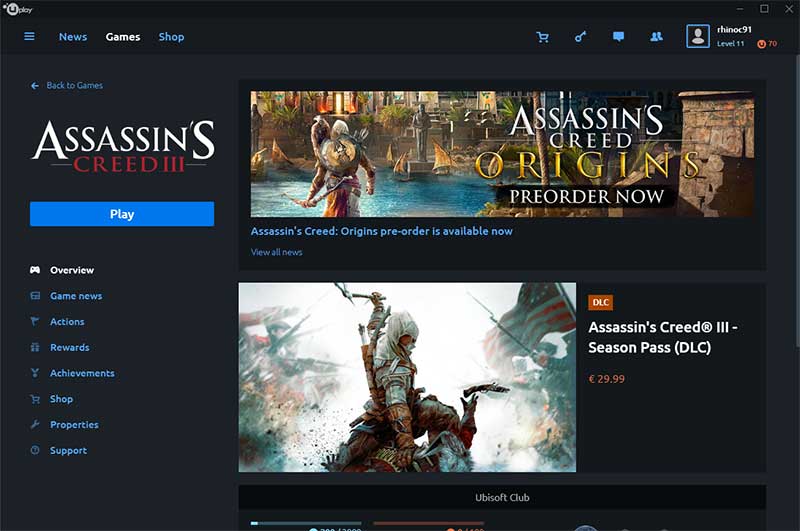800x531 pixels.
Task: Go Back to Games
Action: (x=74, y=85)
